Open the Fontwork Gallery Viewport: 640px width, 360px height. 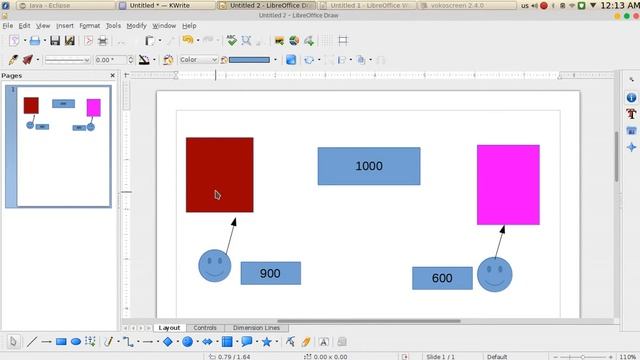coord(324,342)
